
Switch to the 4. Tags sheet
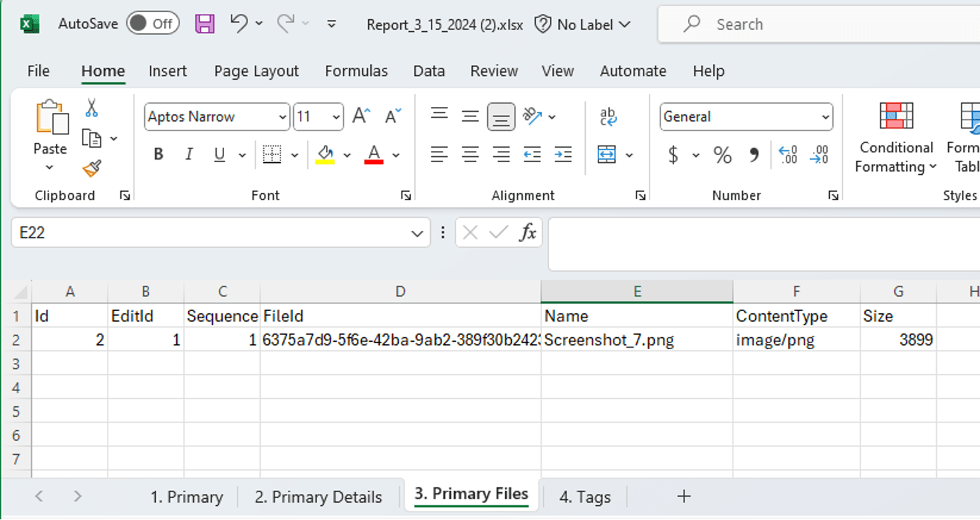tap(585, 497)
